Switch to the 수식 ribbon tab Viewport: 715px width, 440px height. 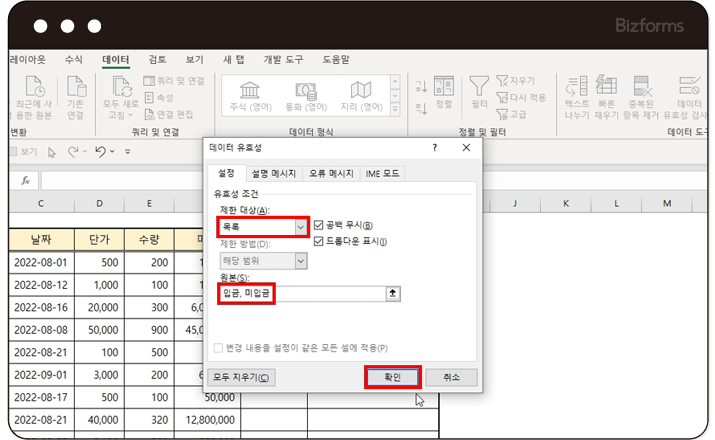tap(73, 60)
